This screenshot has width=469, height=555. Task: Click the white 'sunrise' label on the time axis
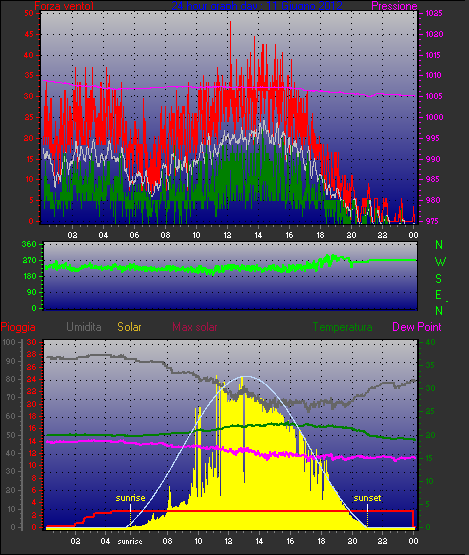coord(130,542)
